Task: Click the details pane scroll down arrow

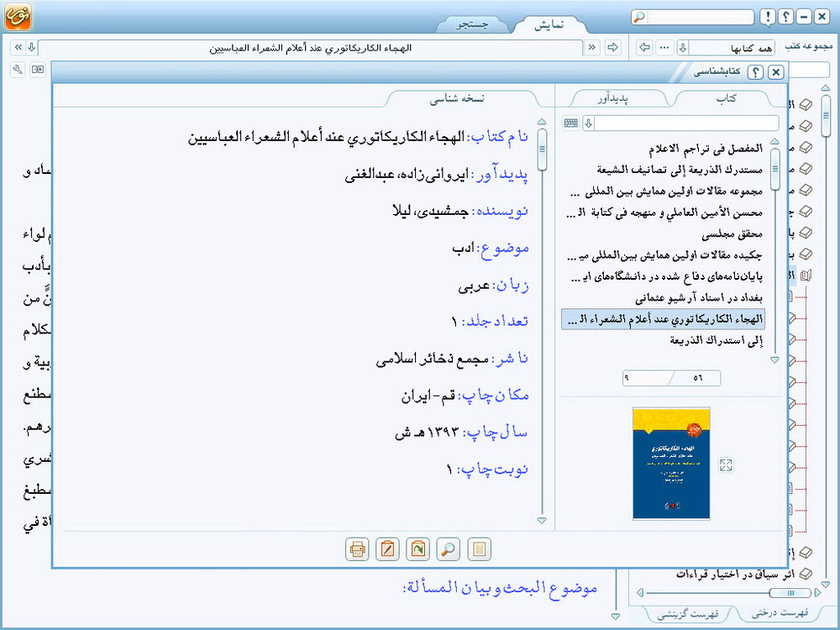Action: (542, 520)
